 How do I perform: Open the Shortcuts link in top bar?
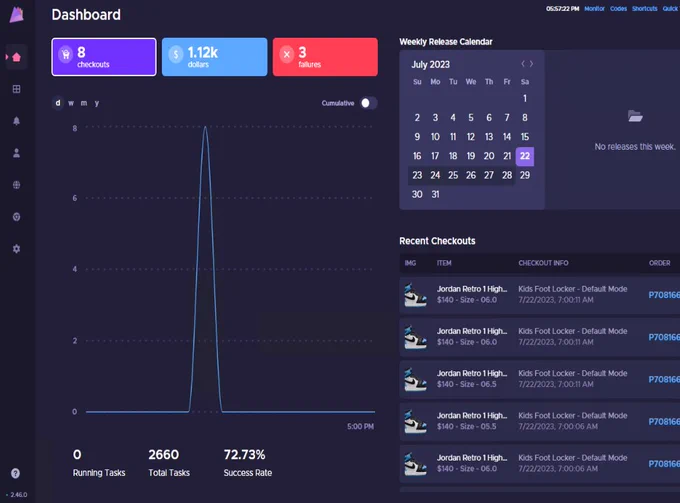[x=644, y=9]
